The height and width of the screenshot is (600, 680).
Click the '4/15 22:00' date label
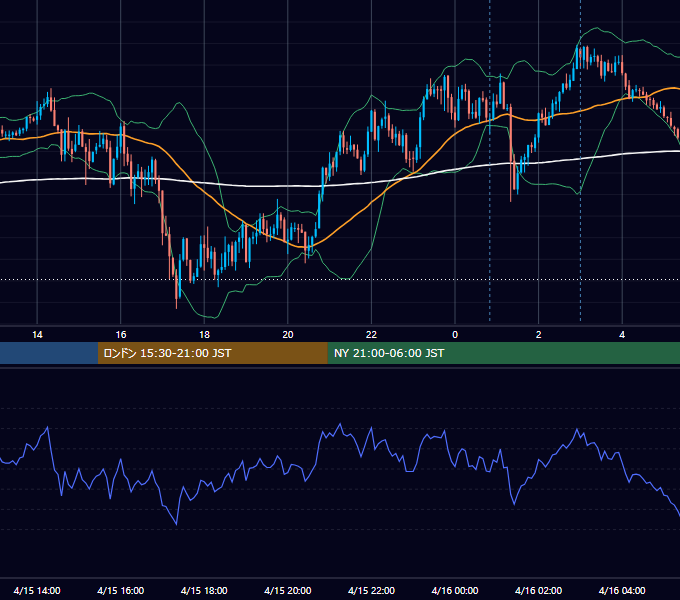point(371,590)
